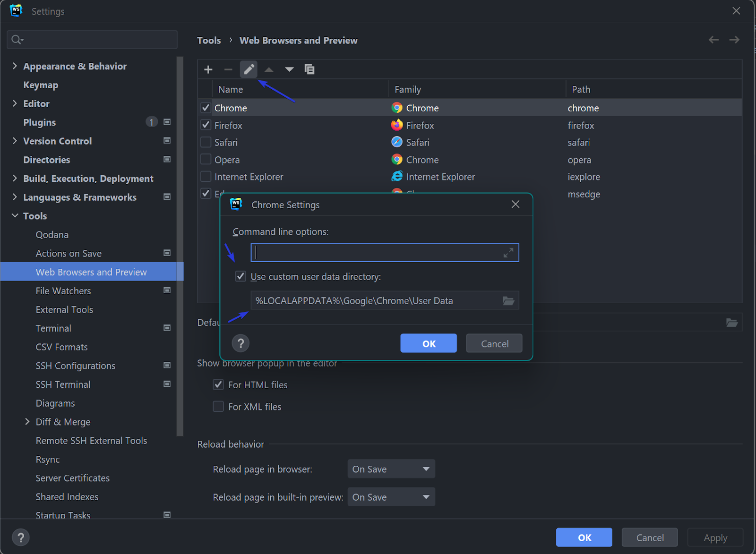Select Qodana under Tools
The width and height of the screenshot is (756, 554).
click(52, 235)
